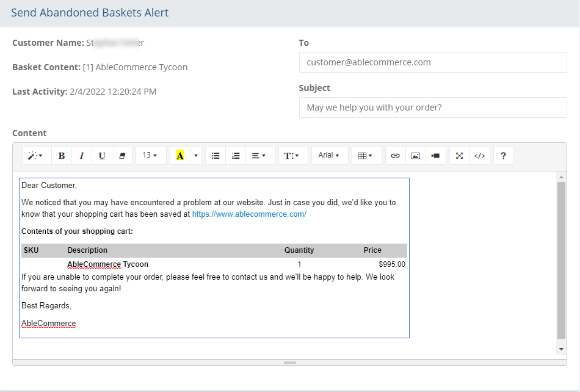Insert an ordered numbered list
Screen dimensions: 580x392
tap(236, 156)
